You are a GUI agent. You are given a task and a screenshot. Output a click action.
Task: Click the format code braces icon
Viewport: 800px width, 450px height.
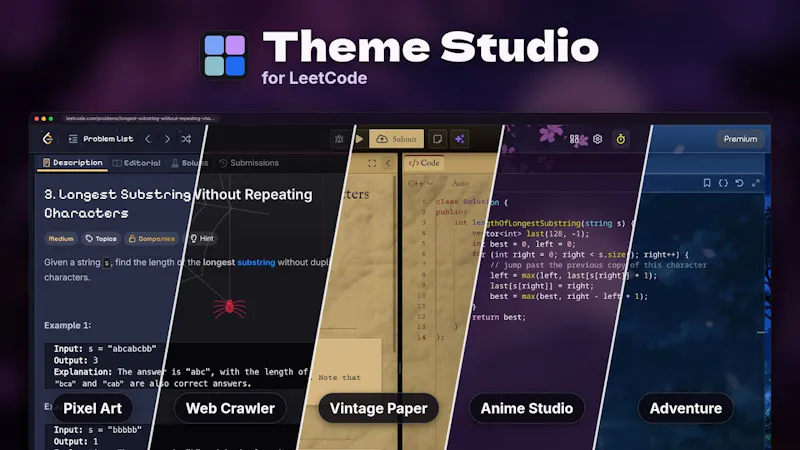(723, 183)
